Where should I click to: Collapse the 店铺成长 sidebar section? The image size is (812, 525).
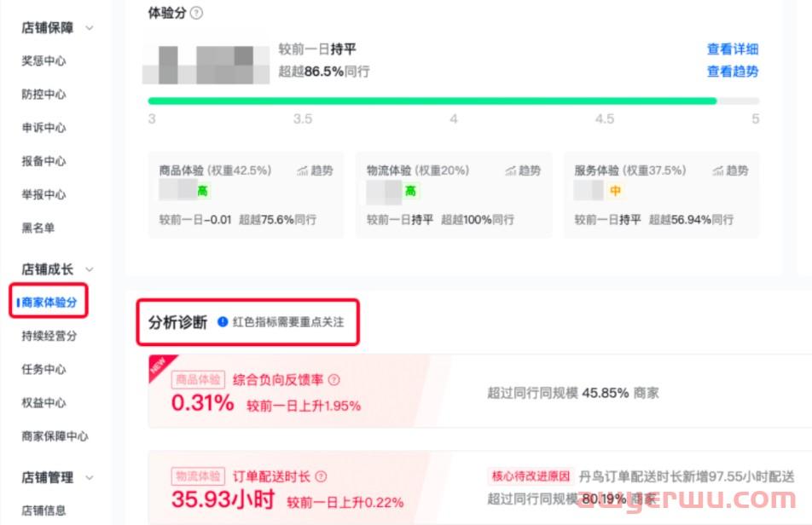click(90, 269)
